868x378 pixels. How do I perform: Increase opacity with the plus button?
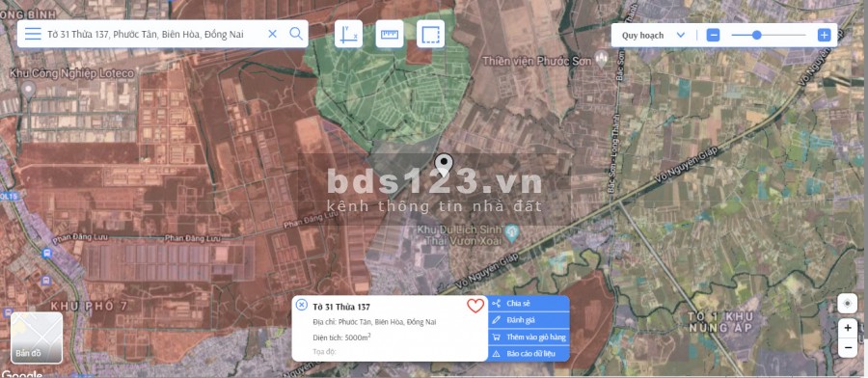click(x=825, y=36)
